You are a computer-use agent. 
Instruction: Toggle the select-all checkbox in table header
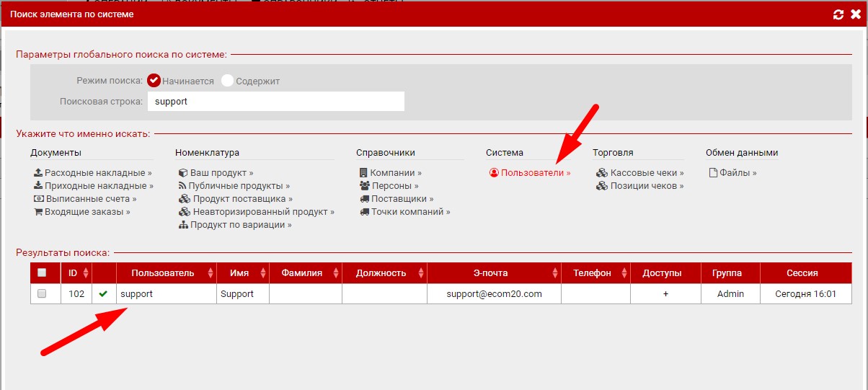pyautogui.click(x=42, y=272)
